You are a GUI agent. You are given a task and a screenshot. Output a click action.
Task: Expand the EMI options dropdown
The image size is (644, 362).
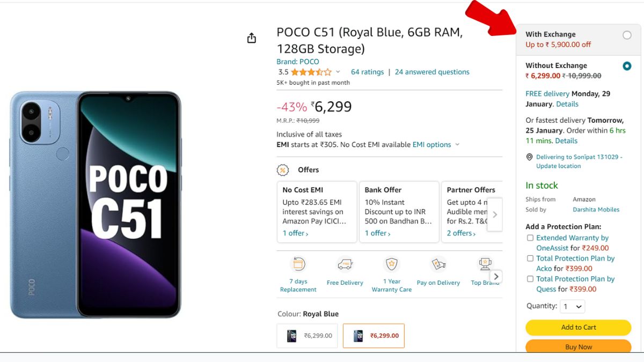pos(457,145)
